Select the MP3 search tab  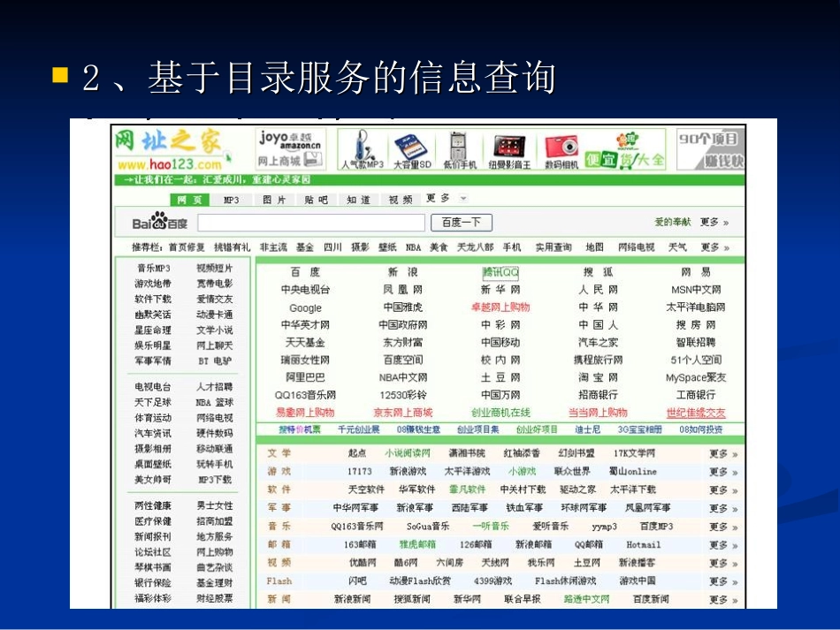coord(232,200)
